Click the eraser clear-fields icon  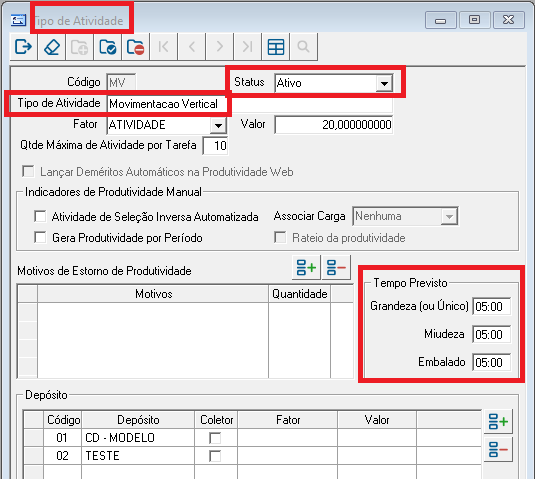click(x=52, y=47)
